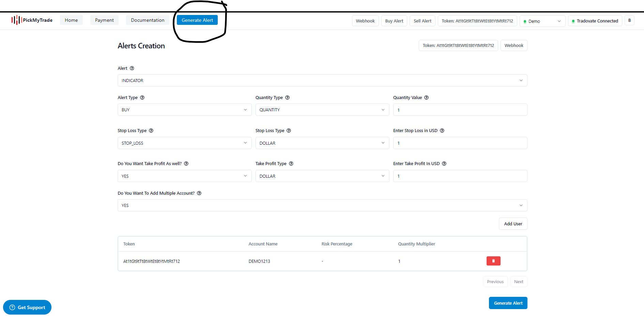The height and width of the screenshot is (321, 644).
Task: Go to the Home page
Action: tap(71, 20)
